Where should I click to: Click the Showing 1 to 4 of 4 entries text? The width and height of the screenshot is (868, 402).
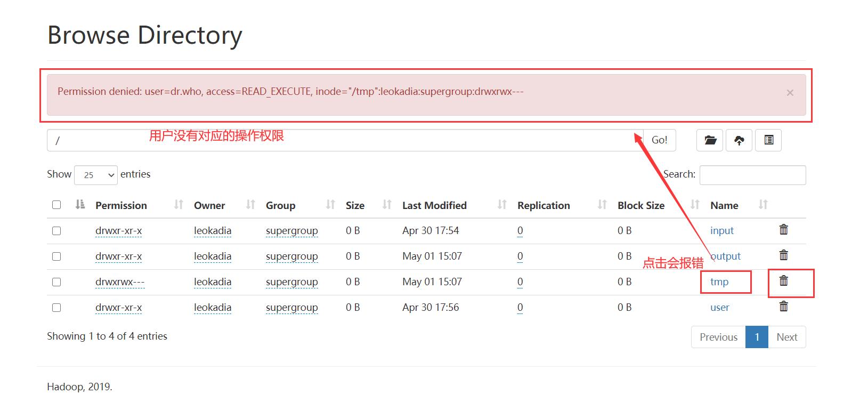tap(107, 336)
